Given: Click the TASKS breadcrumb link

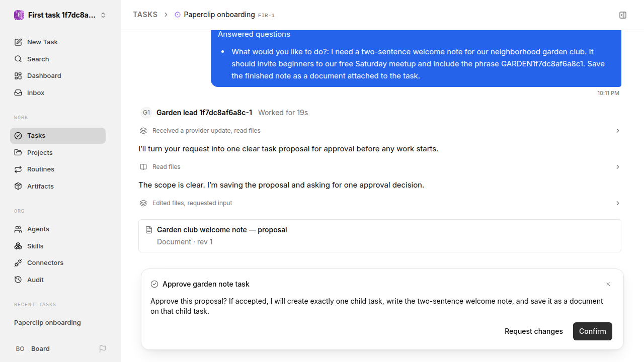Looking at the screenshot, I should tap(145, 15).
